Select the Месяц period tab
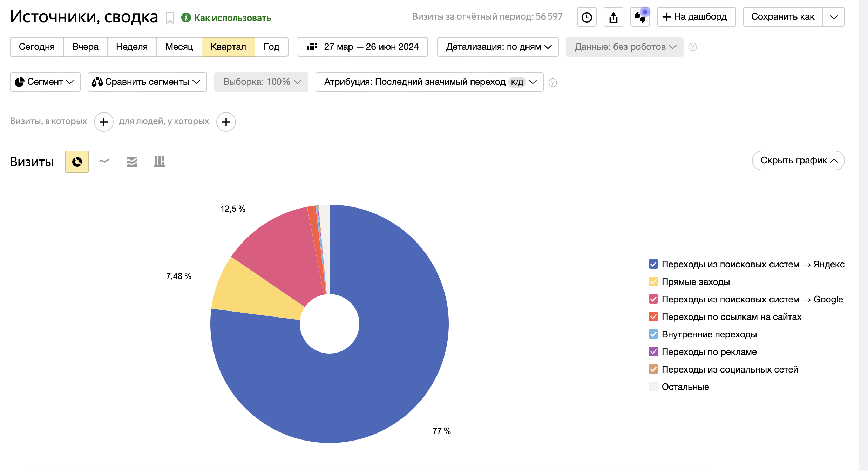 point(179,47)
